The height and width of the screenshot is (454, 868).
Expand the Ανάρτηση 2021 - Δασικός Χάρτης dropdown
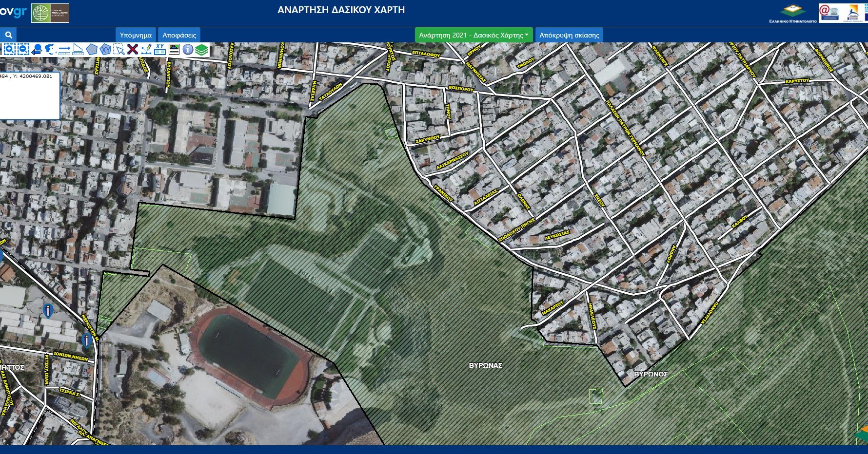pyautogui.click(x=473, y=35)
